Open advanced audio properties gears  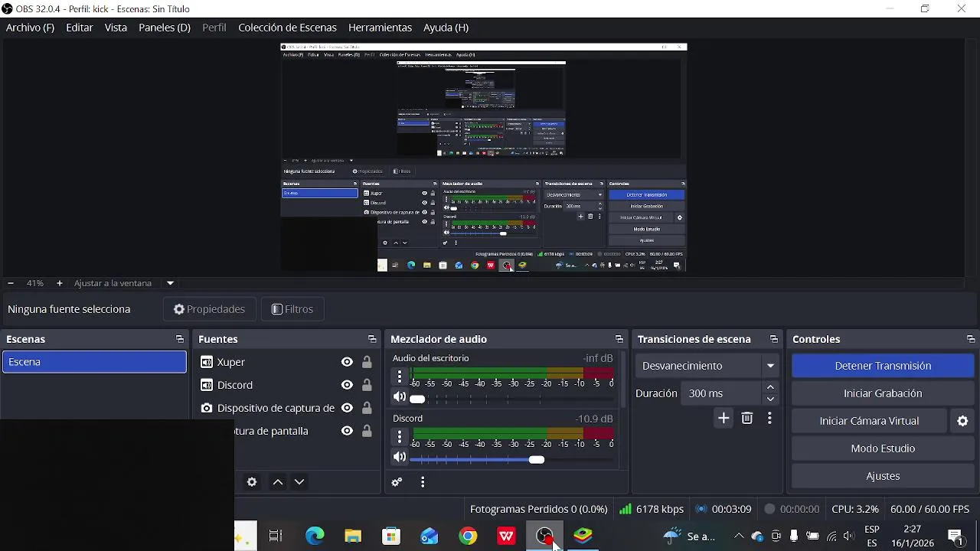point(397,482)
